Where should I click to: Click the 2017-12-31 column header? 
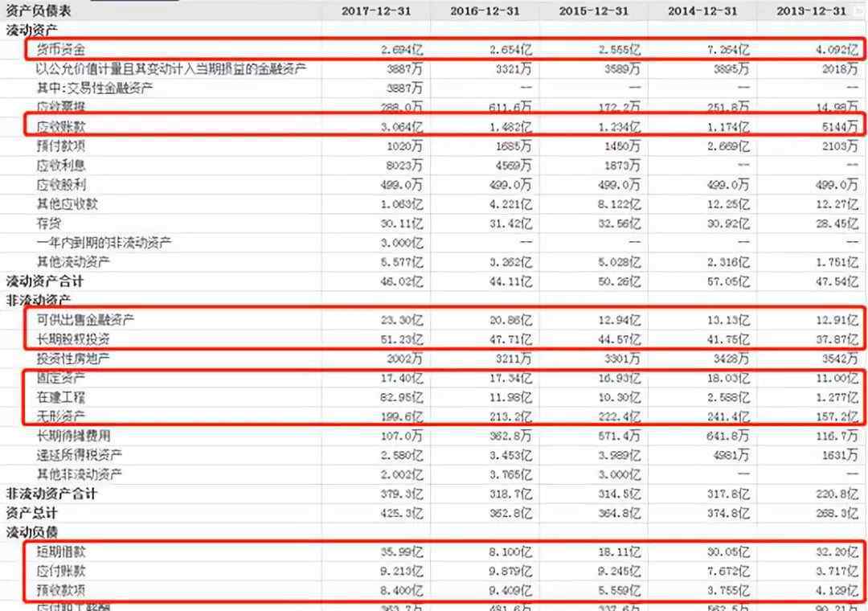pyautogui.click(x=376, y=10)
